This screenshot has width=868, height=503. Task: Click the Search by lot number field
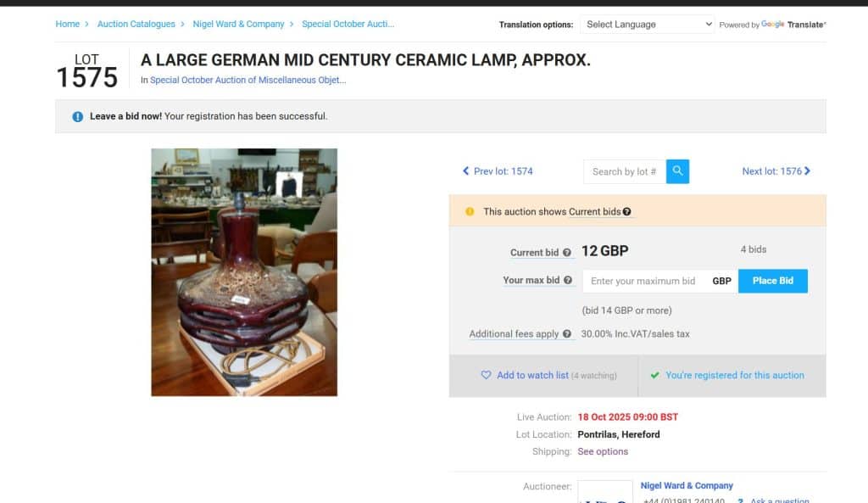[625, 171]
